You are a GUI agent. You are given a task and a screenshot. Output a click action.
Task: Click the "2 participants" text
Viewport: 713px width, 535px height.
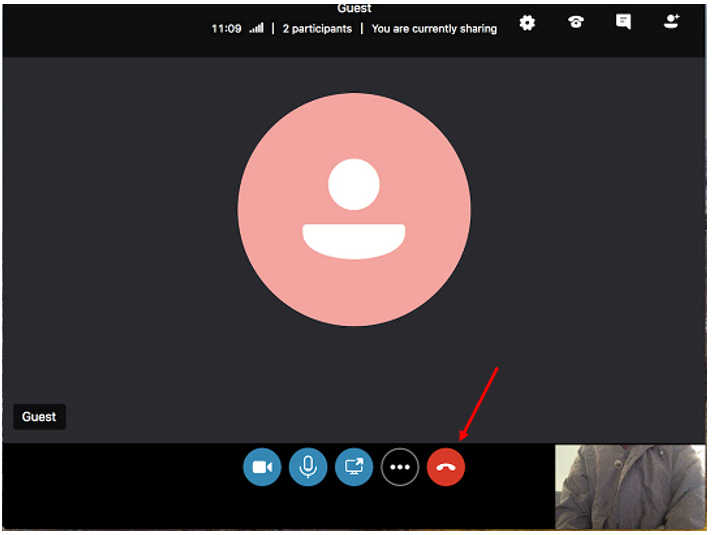pos(317,29)
